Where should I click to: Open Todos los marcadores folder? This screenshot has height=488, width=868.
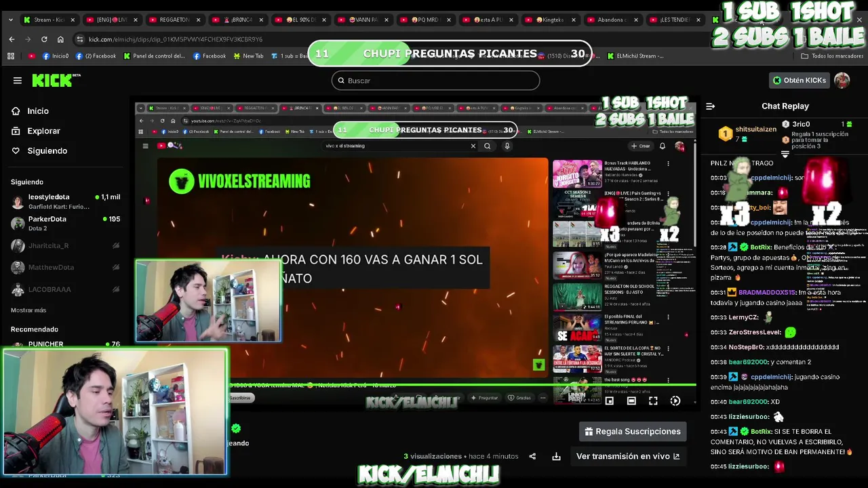[x=832, y=56]
